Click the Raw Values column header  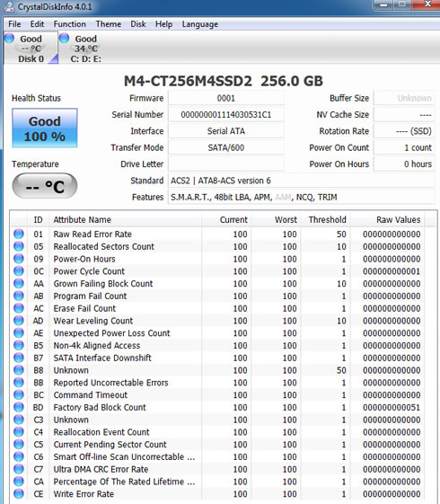(387, 220)
